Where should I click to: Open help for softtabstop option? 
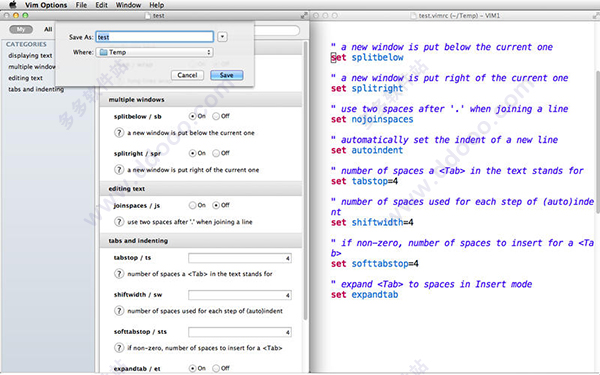[x=119, y=347]
